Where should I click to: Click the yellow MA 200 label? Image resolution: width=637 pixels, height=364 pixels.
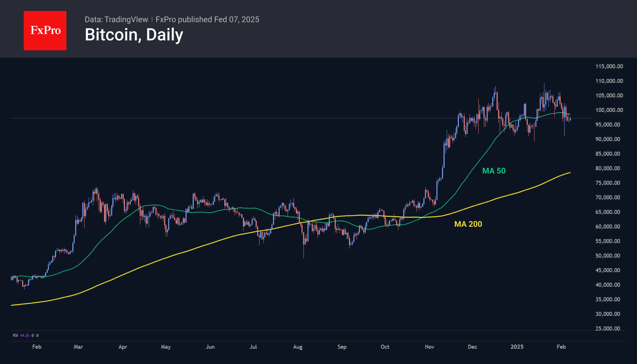tap(468, 224)
